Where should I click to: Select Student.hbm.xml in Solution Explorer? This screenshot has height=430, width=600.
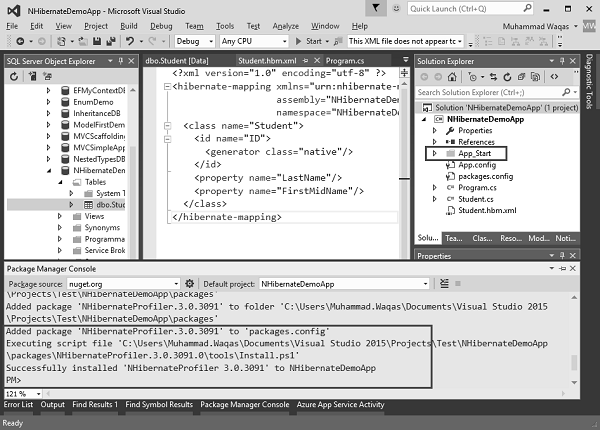pyautogui.click(x=487, y=210)
